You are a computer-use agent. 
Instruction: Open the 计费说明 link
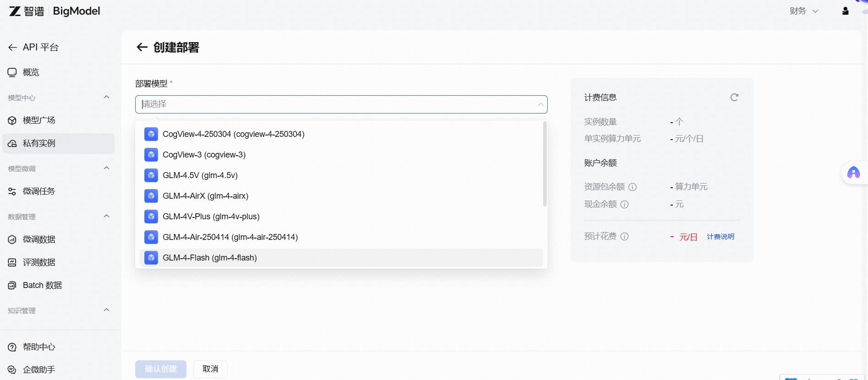pyautogui.click(x=720, y=237)
